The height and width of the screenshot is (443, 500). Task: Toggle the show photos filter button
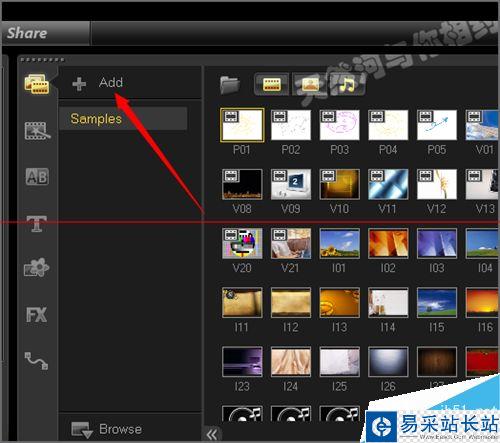310,84
